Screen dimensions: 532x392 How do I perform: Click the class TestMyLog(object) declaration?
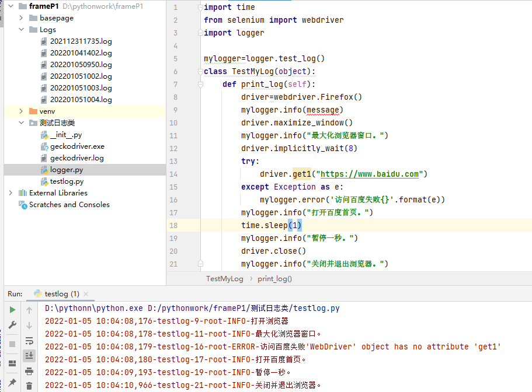259,72
